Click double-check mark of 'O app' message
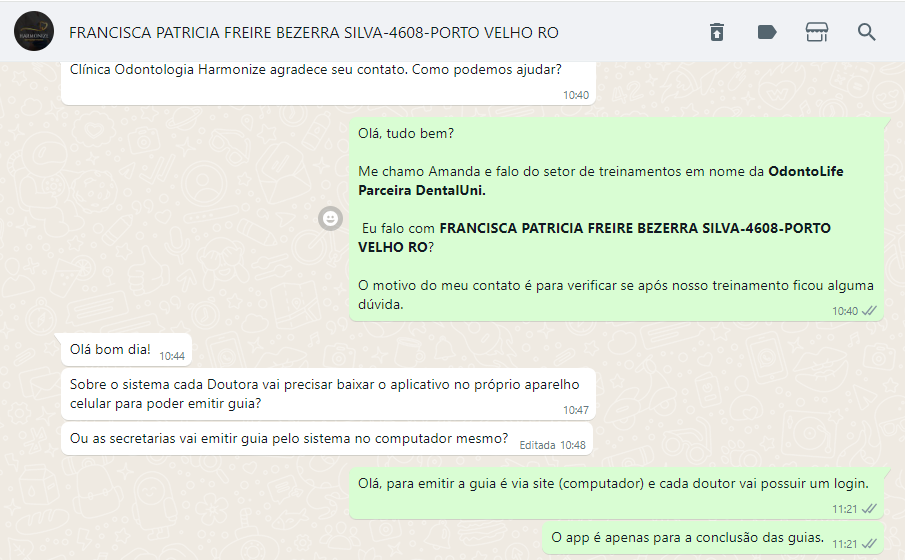 (x=869, y=544)
